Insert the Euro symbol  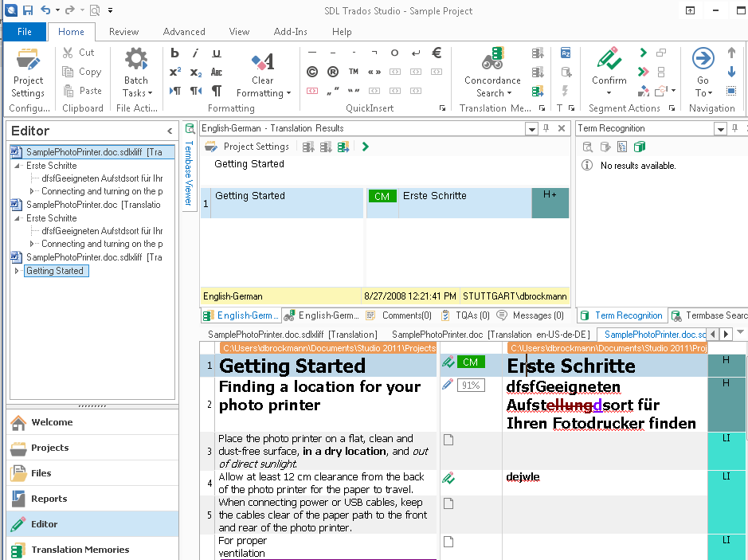coord(436,53)
